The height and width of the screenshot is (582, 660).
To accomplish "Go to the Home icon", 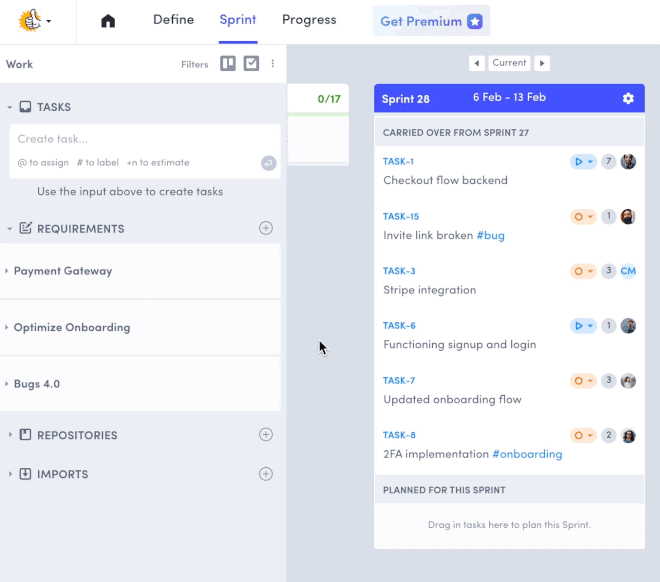I will click(108, 21).
